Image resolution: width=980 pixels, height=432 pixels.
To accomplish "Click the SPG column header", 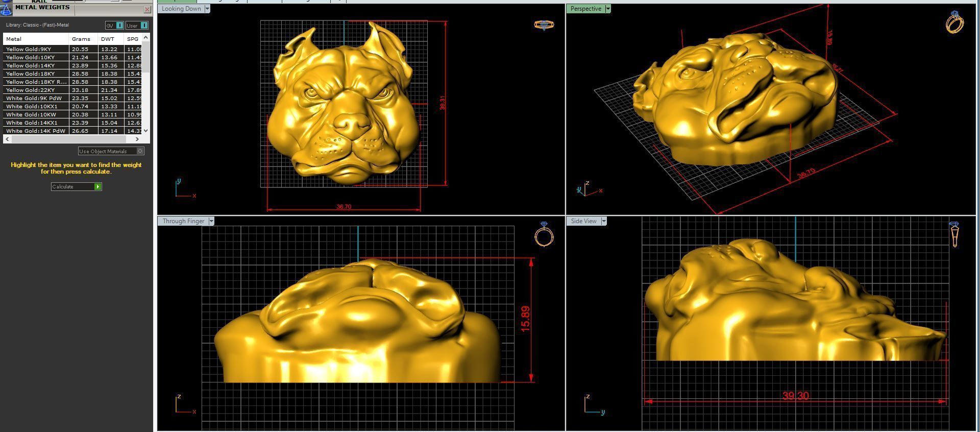I will pyautogui.click(x=133, y=39).
